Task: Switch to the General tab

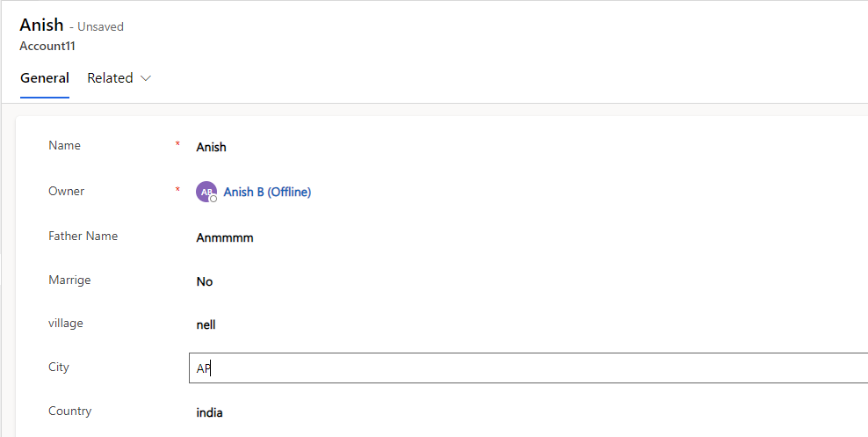Action: tap(45, 78)
